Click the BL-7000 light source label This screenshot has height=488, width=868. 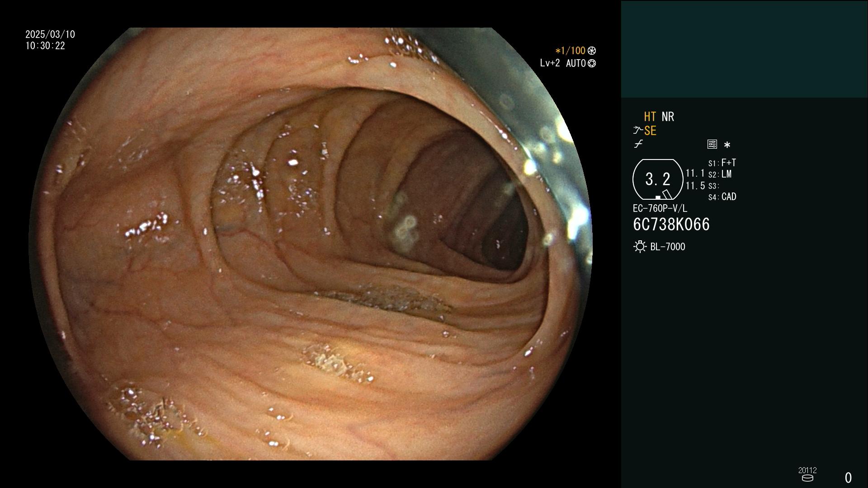(668, 247)
